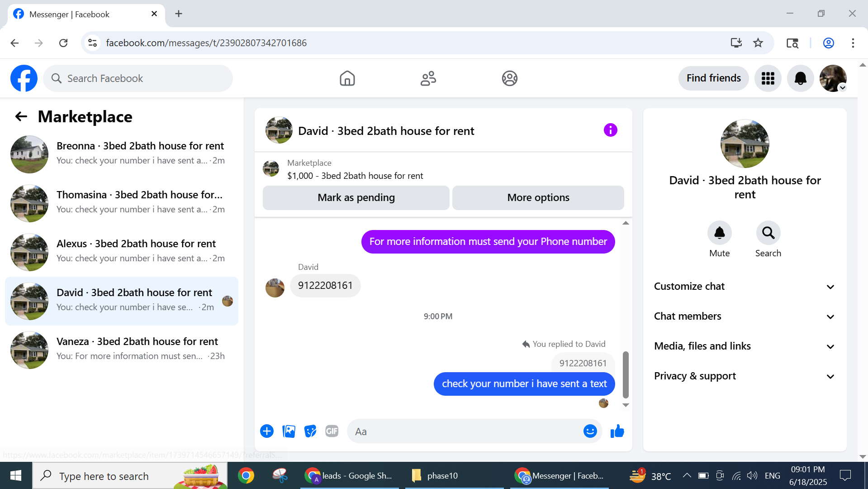This screenshot has height=489, width=868.
Task: View site information icon in address bar
Action: pyautogui.click(x=92, y=43)
